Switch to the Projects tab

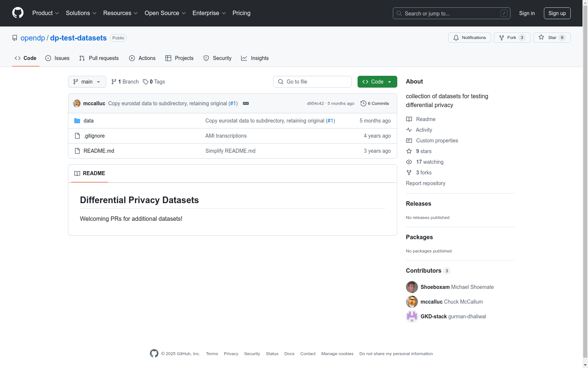(x=179, y=58)
